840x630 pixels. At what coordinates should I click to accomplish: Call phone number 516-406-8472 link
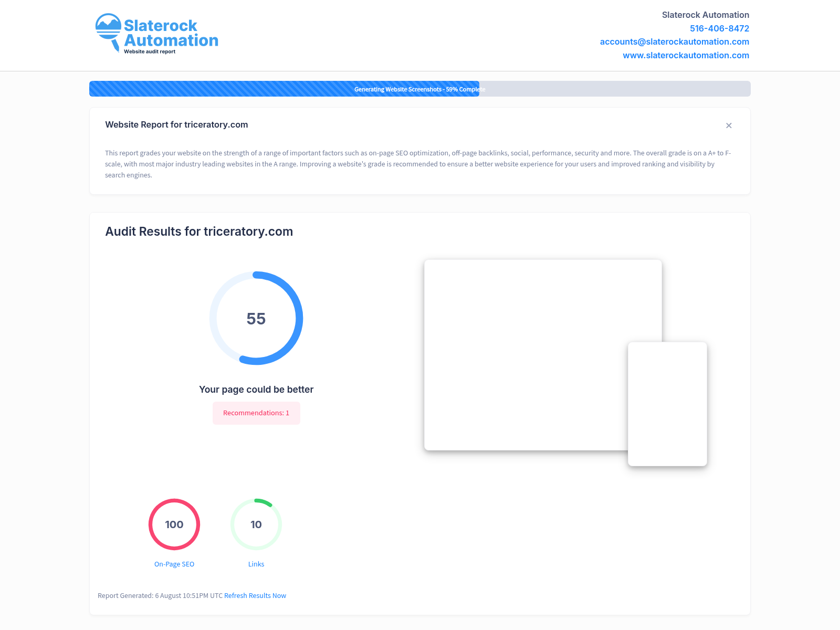[719, 28]
